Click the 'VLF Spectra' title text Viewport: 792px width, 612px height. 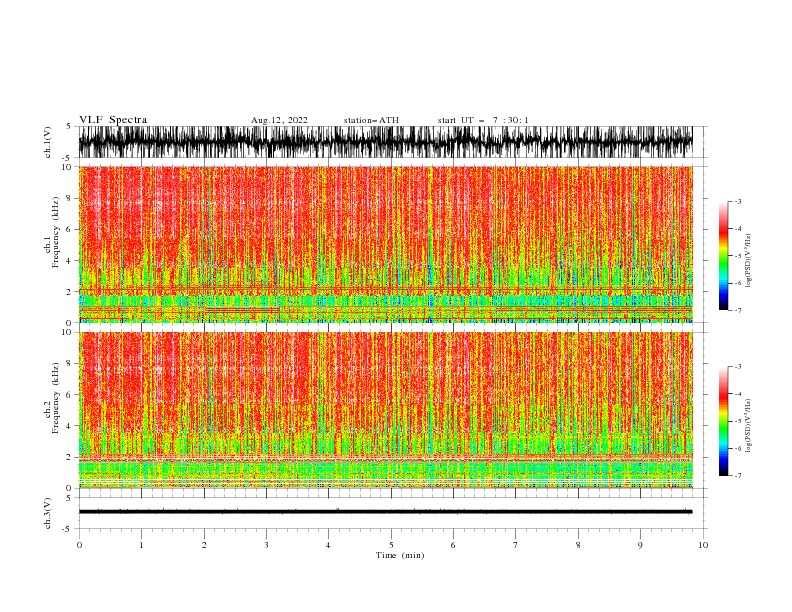coord(113,120)
